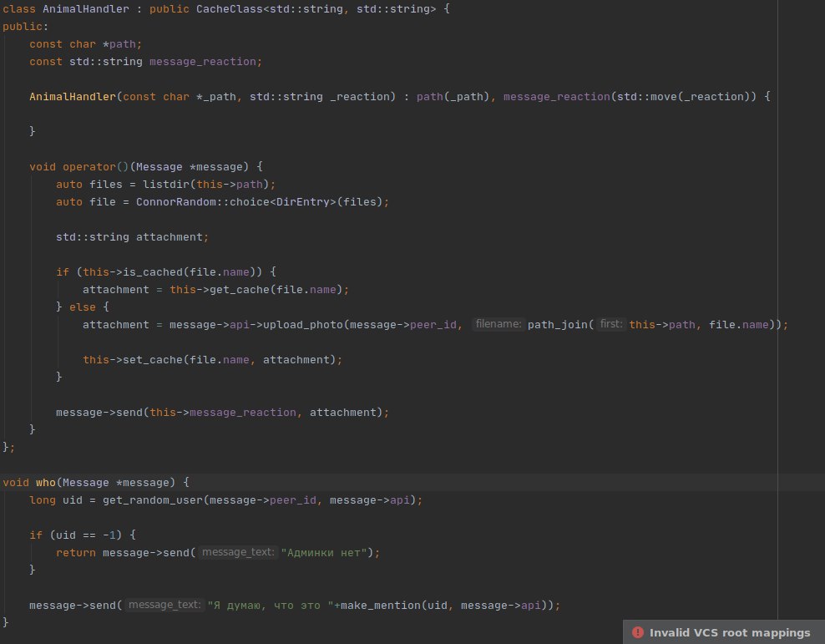Click the 'first:' parameter hint

click(x=611, y=324)
